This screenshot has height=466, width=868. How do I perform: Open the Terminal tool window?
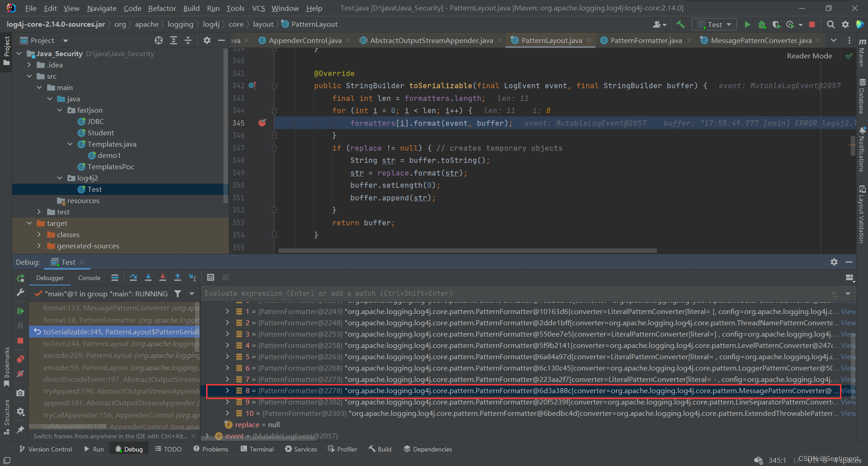[x=257, y=449]
